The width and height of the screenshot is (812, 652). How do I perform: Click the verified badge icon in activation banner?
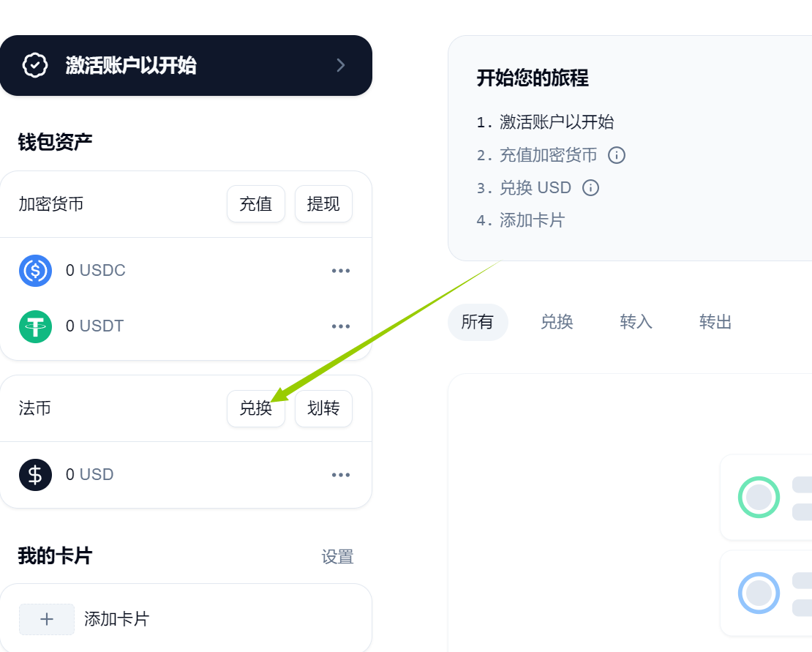pos(34,65)
